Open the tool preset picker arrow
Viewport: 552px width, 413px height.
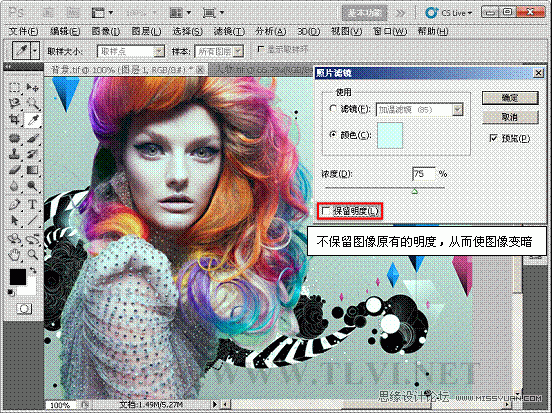[35, 51]
